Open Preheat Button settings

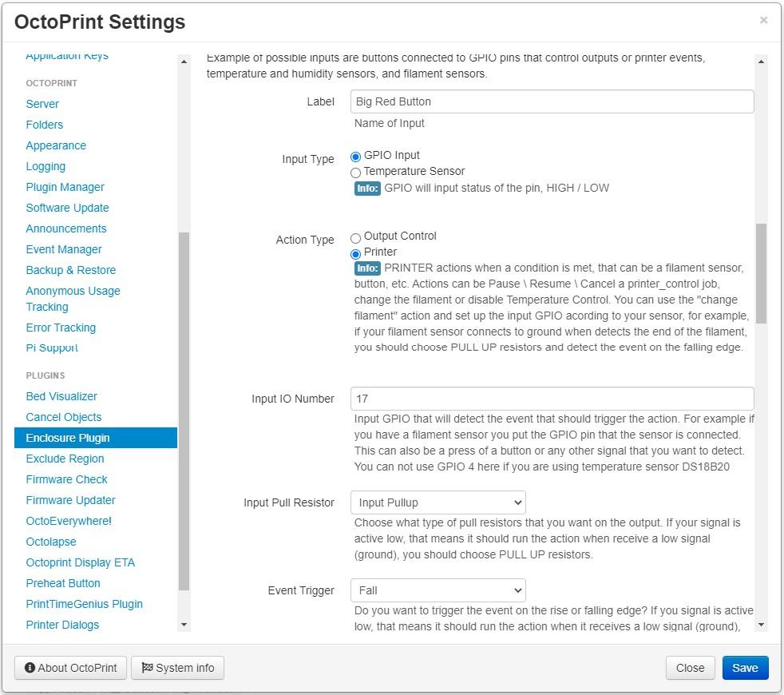(x=63, y=583)
